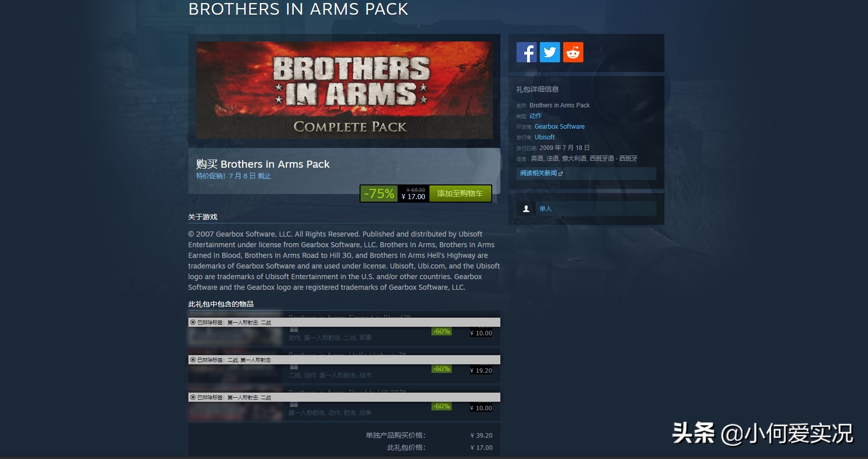Click the Windows platform icon for Hell's Highway
868x459 pixels.
294,367
